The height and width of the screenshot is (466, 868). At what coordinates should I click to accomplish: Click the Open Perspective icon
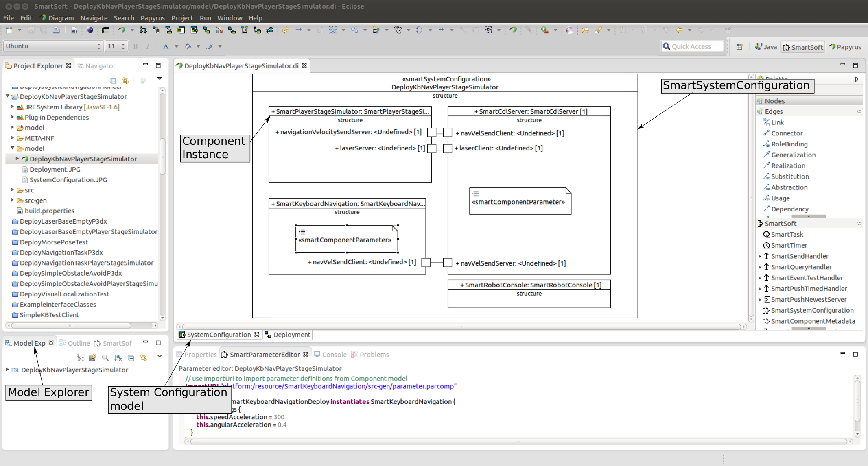click(739, 47)
